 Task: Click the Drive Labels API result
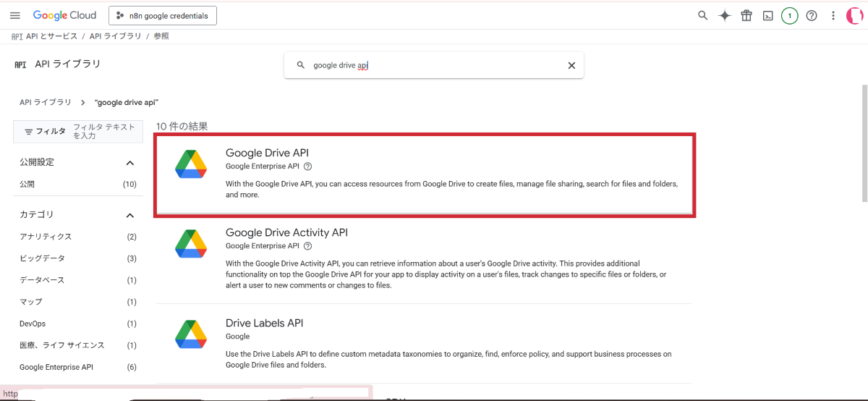pyautogui.click(x=264, y=323)
